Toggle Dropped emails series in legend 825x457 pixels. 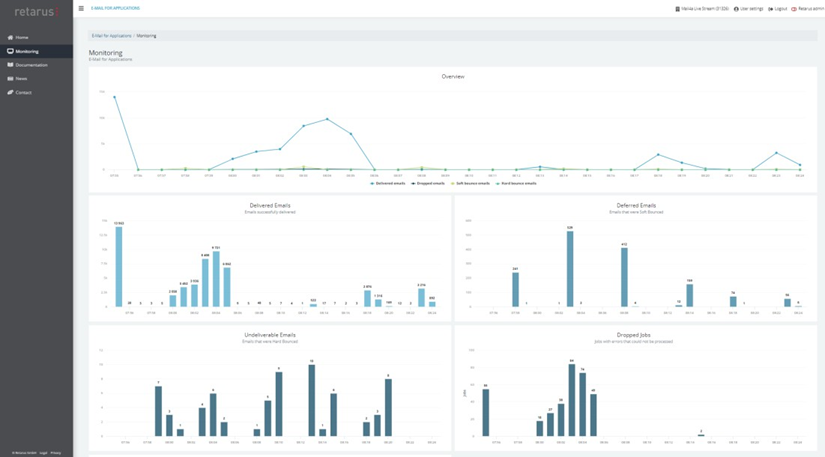tap(429, 183)
